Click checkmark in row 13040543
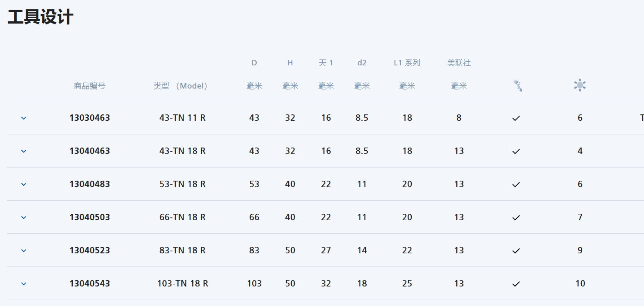Viewport: 644px width, 306px height. coord(516,284)
